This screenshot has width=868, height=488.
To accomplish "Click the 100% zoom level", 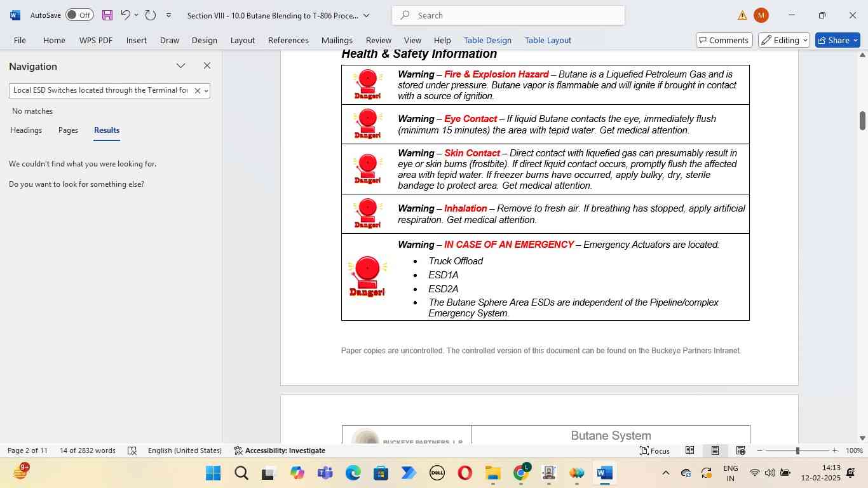I will click(854, 451).
